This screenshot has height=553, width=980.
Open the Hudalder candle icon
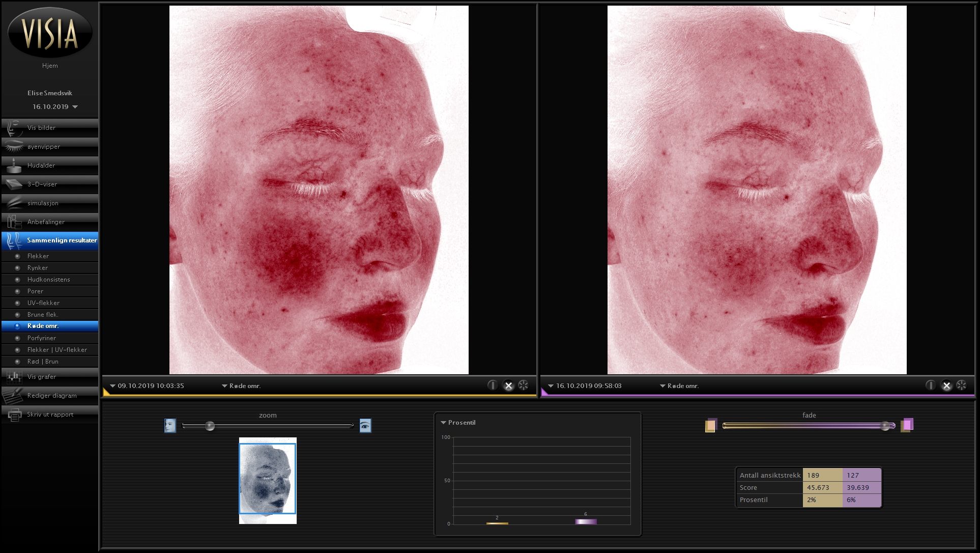pyautogui.click(x=14, y=165)
